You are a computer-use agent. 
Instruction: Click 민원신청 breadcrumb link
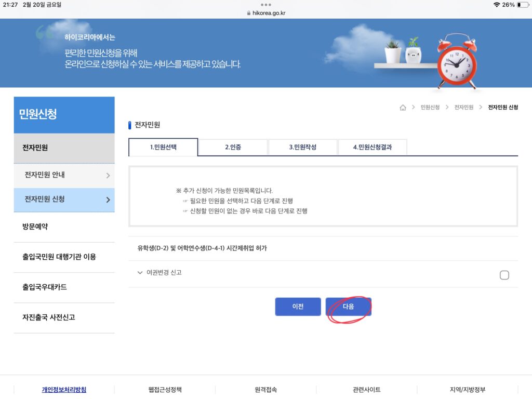pyautogui.click(x=430, y=108)
